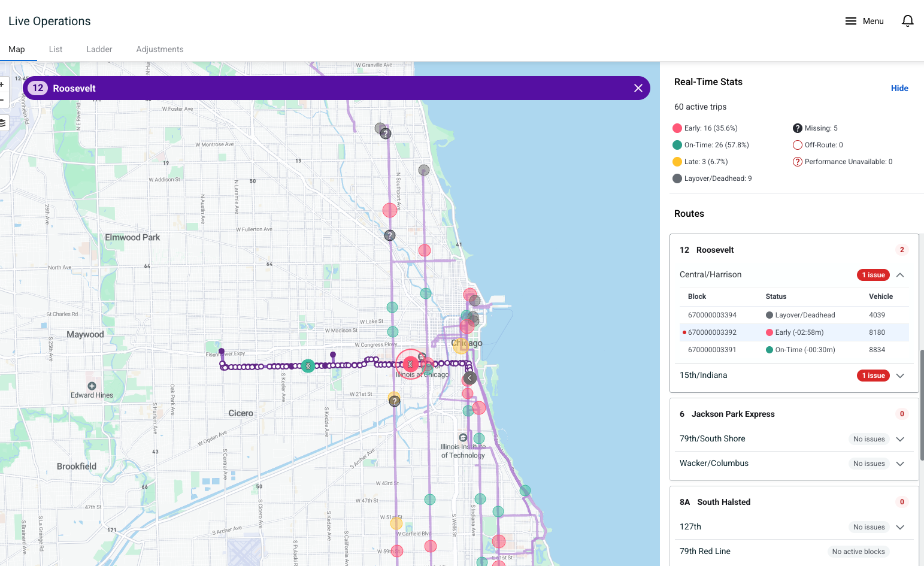The image size is (924, 566).
Task: Collapse the Central/Harrison block list
Action: pyautogui.click(x=899, y=275)
